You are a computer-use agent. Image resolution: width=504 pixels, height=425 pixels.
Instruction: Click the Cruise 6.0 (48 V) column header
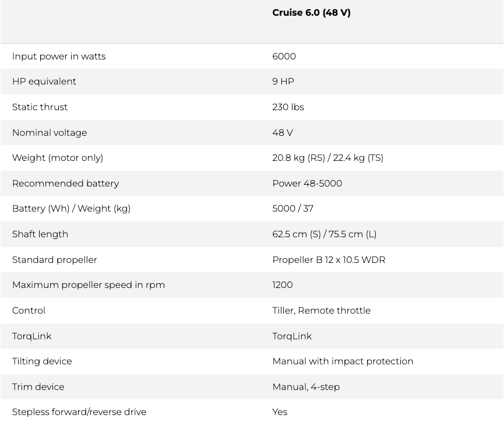[311, 13]
